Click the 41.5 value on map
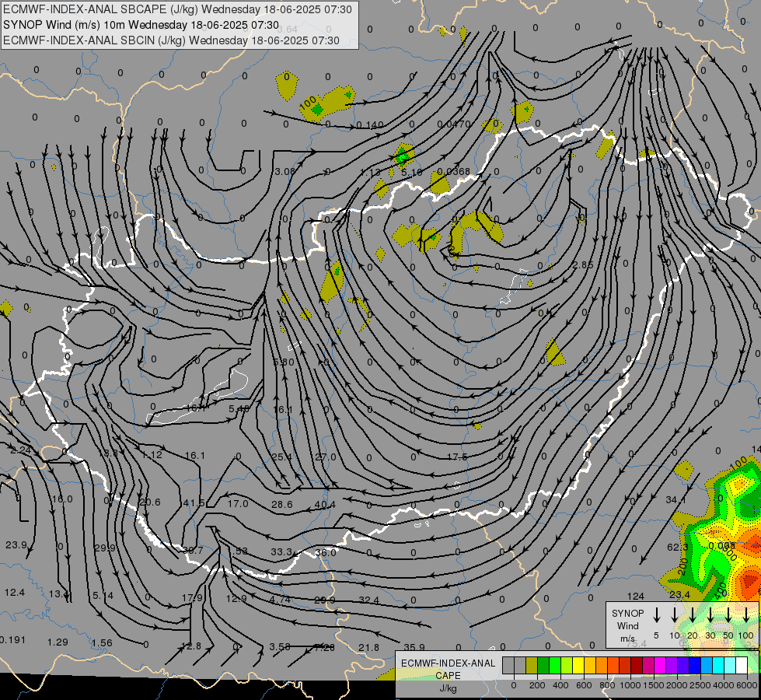This screenshot has height=700, width=761. coord(194,502)
